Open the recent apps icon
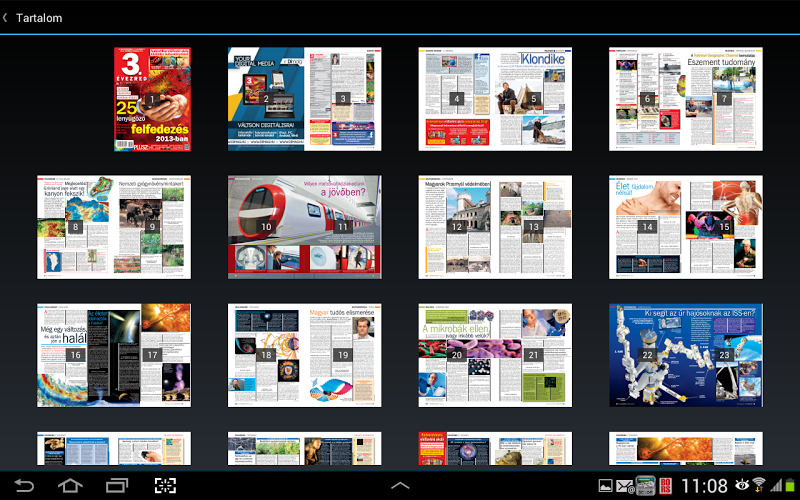Image resolution: width=800 pixels, height=500 pixels. pyautogui.click(x=117, y=485)
